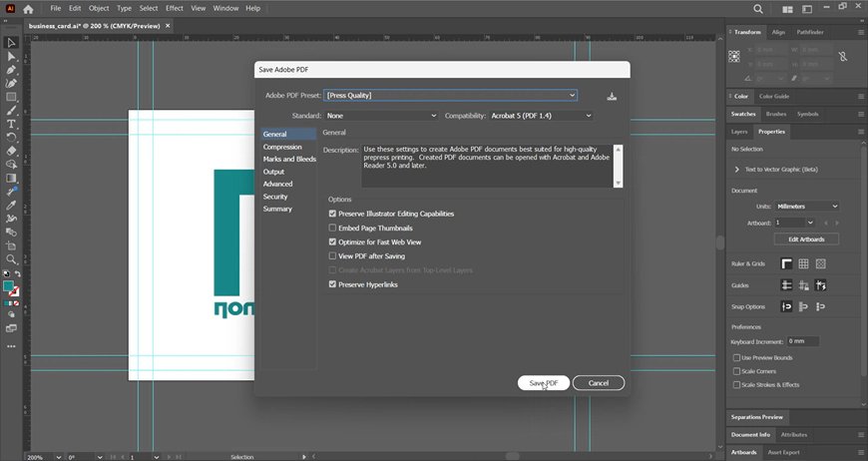Toggle smart guides icon
Screen dimensions: 868x461
[820, 285]
